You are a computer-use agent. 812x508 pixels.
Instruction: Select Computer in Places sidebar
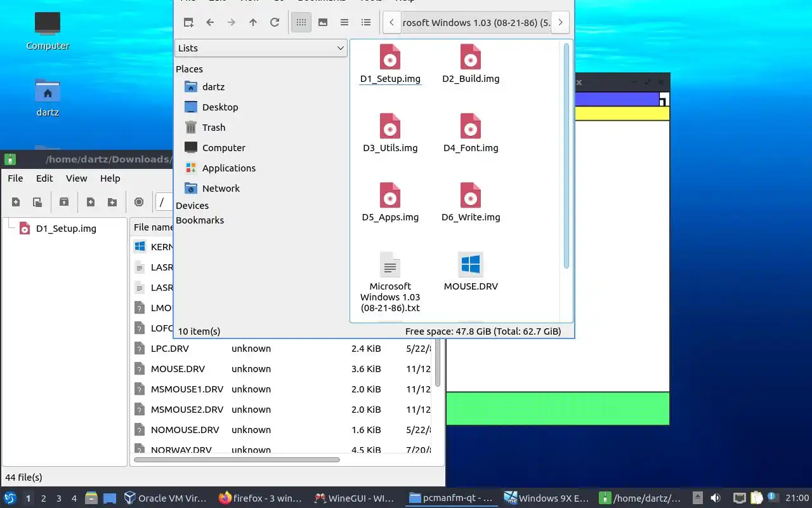223,147
